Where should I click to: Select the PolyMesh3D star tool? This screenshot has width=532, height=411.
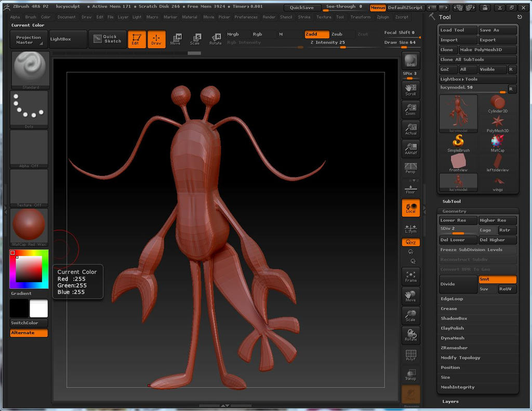click(497, 124)
